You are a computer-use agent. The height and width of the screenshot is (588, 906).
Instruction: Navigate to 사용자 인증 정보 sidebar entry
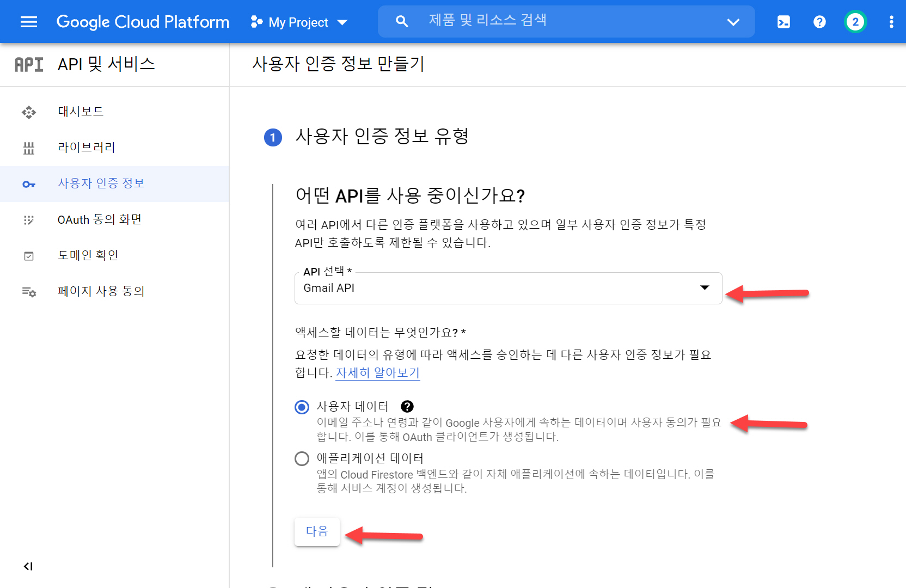101,183
